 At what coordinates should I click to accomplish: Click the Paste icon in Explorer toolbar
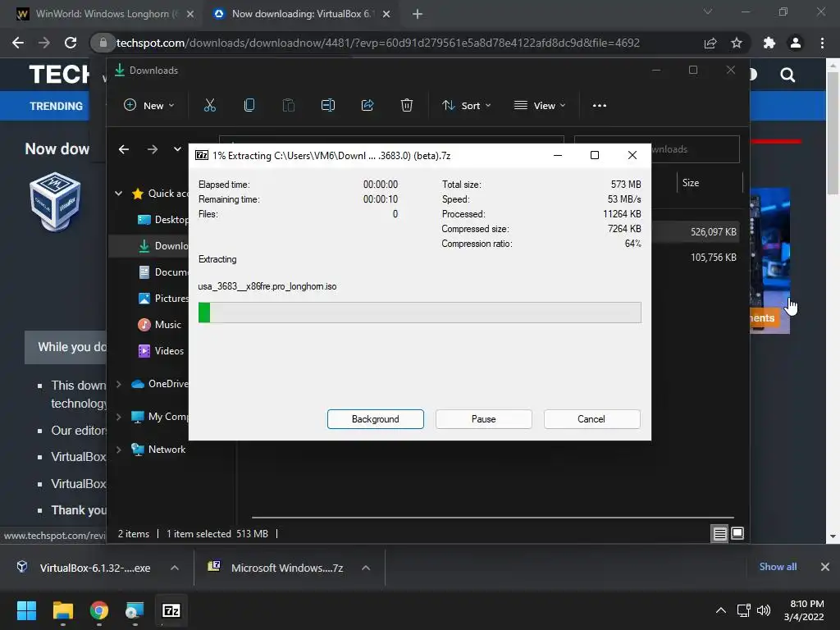point(288,106)
